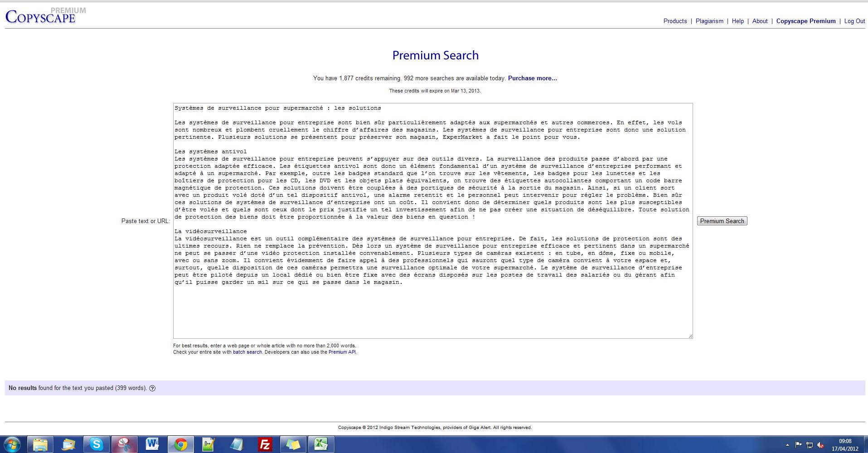This screenshot has width=868, height=453.
Task: Show hidden system tray icons
Action: (787, 445)
